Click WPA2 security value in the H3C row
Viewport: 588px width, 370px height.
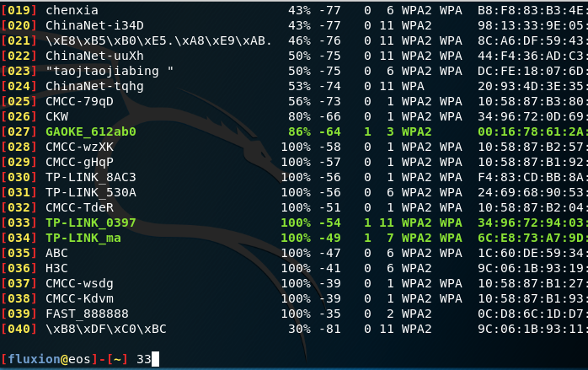click(417, 268)
